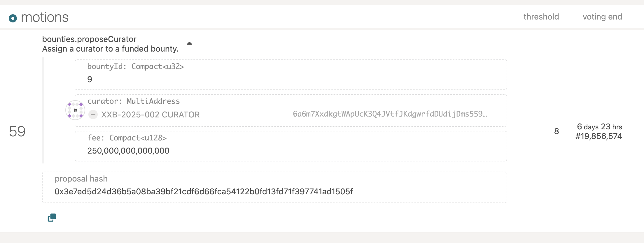Viewport: 644px width, 243px height.
Task: Click the threshold column header
Action: pyautogui.click(x=541, y=17)
